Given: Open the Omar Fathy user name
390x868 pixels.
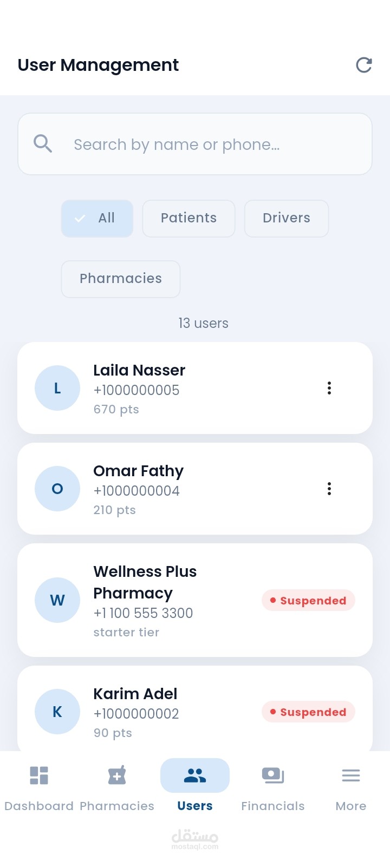Looking at the screenshot, I should (138, 471).
